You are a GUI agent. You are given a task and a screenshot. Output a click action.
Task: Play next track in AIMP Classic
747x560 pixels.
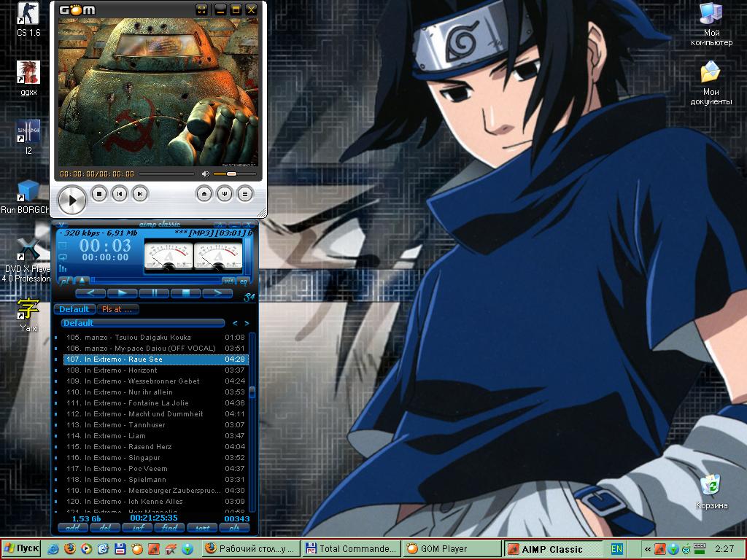pos(217,293)
